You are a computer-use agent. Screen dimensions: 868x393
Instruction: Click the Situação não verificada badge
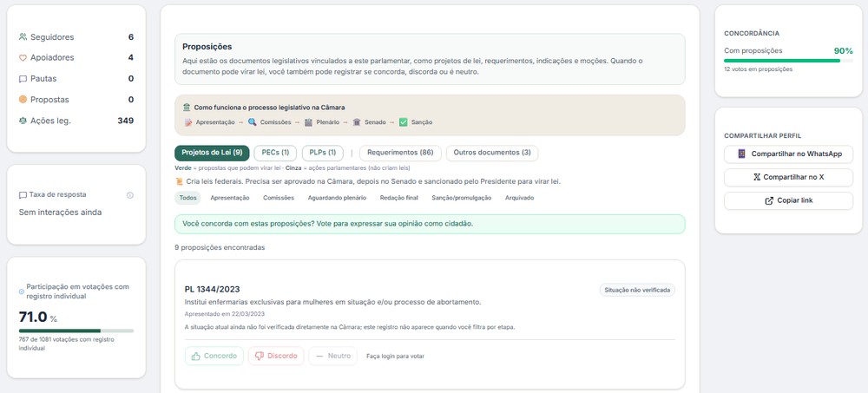click(637, 290)
